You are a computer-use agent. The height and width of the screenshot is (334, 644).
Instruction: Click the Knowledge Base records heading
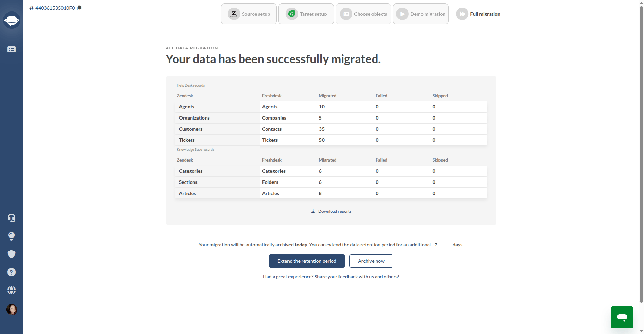pos(195,149)
